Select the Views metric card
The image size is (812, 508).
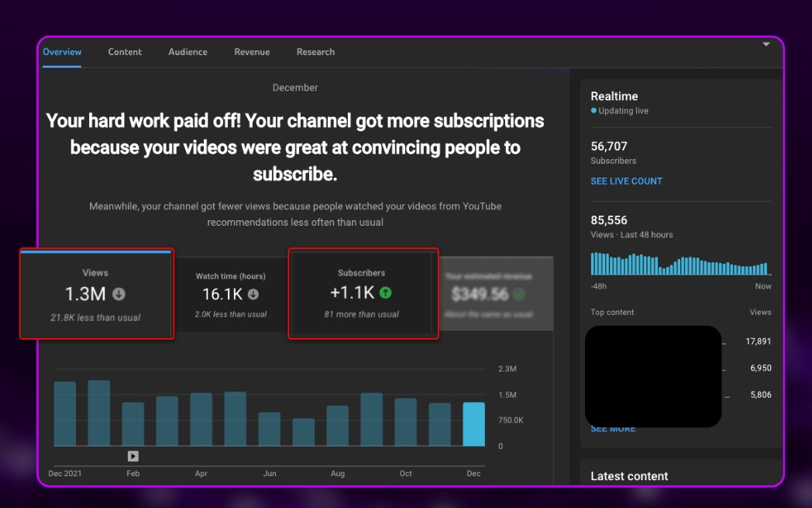coord(96,295)
